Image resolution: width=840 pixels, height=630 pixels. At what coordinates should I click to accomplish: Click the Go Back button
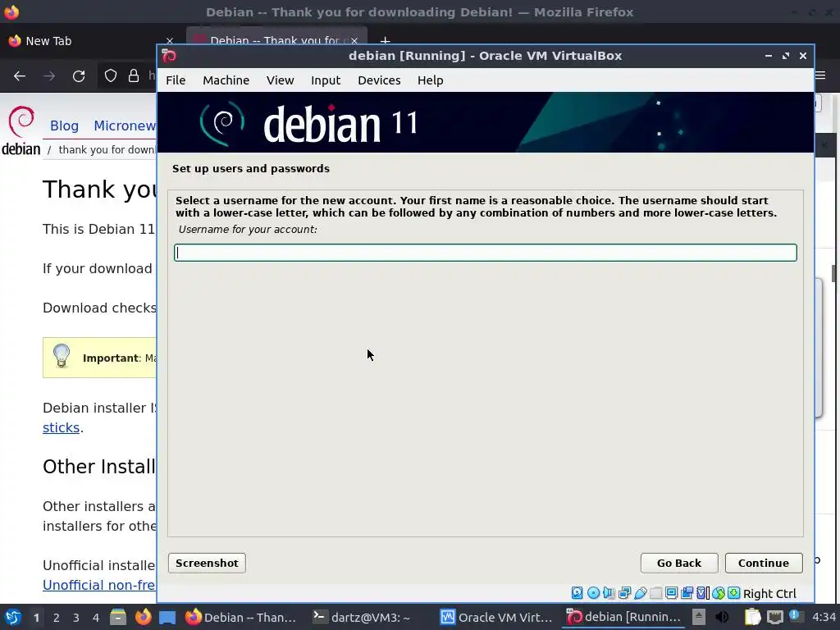tap(679, 563)
